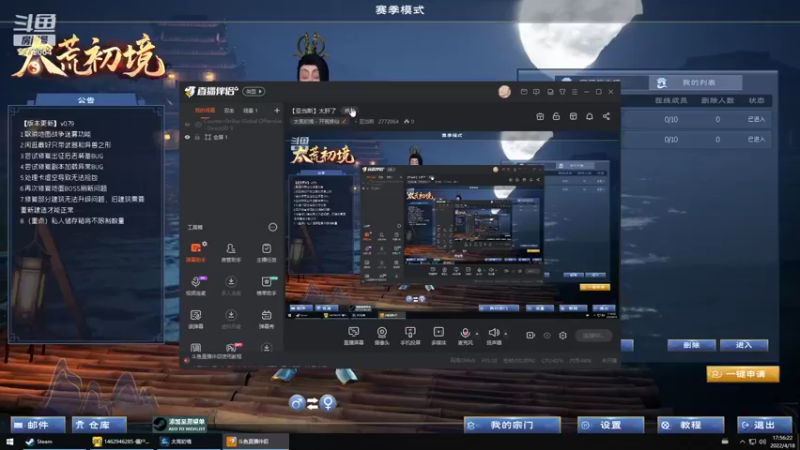
Task: Open the Steam add-to-wishlist banner
Action: click(x=180, y=424)
